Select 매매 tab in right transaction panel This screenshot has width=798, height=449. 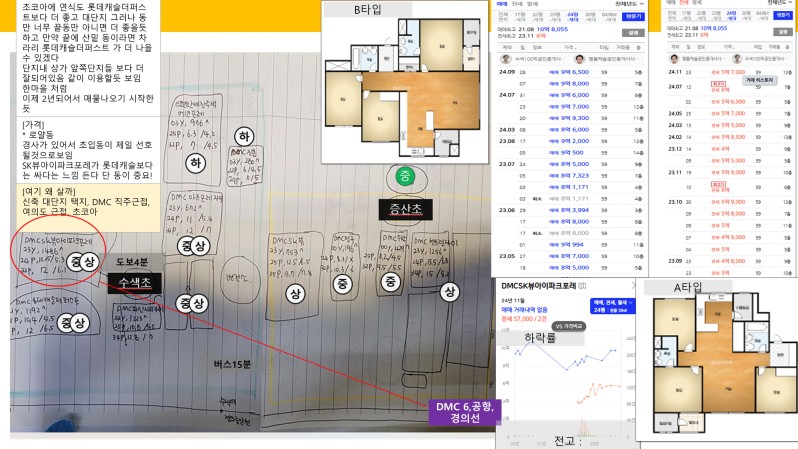tap(672, 3)
